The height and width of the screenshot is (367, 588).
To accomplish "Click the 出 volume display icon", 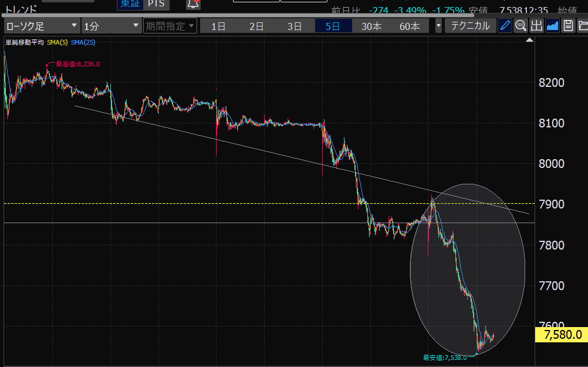I will click(536, 26).
